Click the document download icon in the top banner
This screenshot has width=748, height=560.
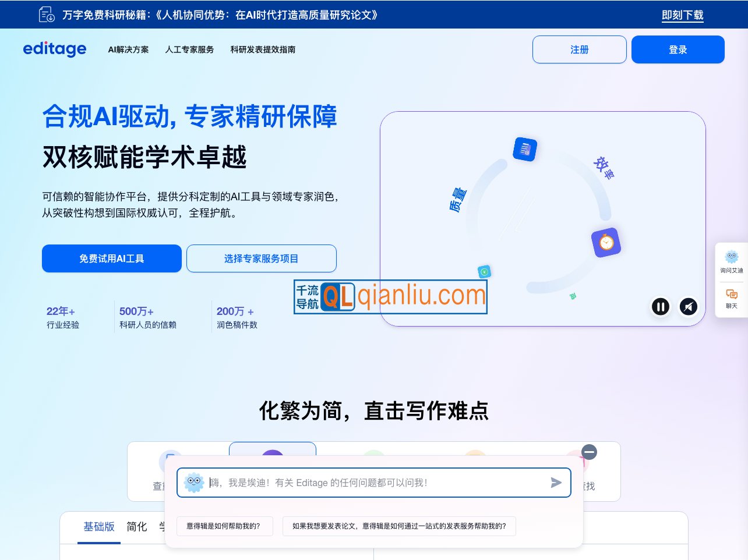pyautogui.click(x=46, y=14)
